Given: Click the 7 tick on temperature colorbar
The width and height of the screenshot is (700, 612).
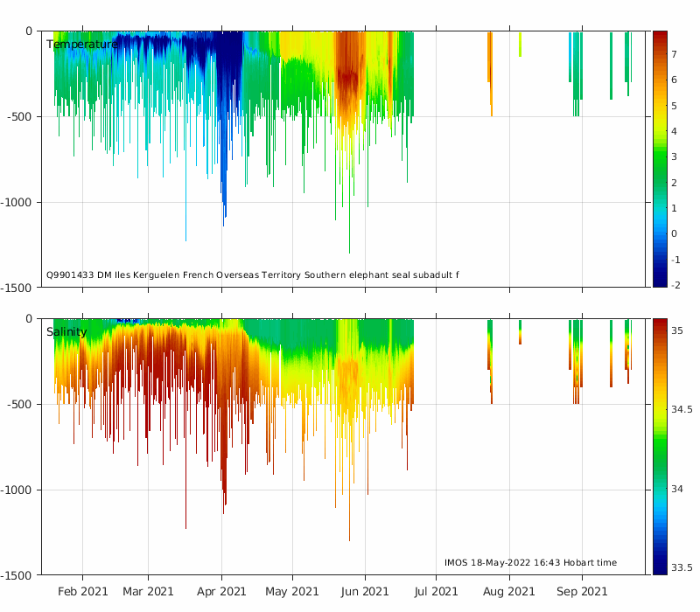Looking at the screenshot, I should (x=674, y=54).
